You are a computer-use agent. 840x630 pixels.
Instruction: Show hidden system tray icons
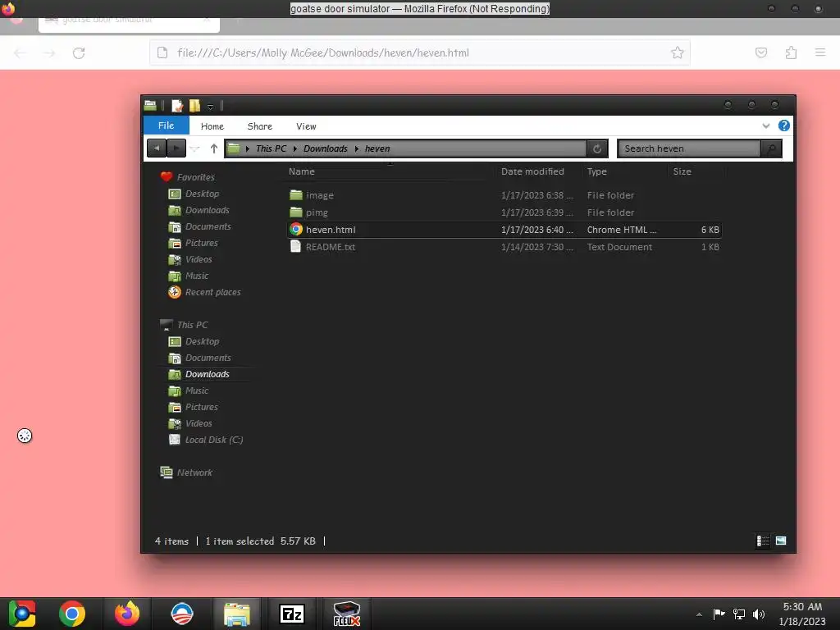699,614
